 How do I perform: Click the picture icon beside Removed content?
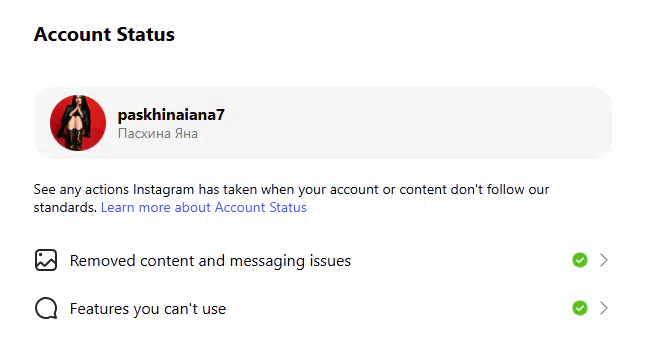point(46,260)
